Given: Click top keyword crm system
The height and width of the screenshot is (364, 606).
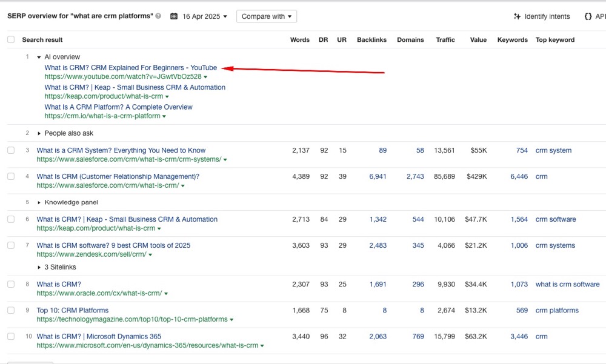Looking at the screenshot, I should click(553, 150).
